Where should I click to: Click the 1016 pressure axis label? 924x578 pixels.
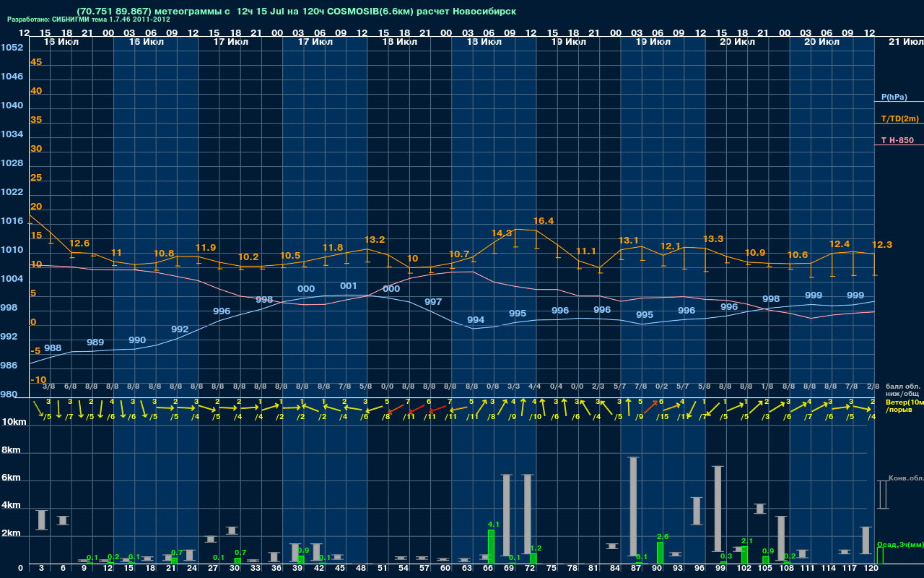coord(12,221)
